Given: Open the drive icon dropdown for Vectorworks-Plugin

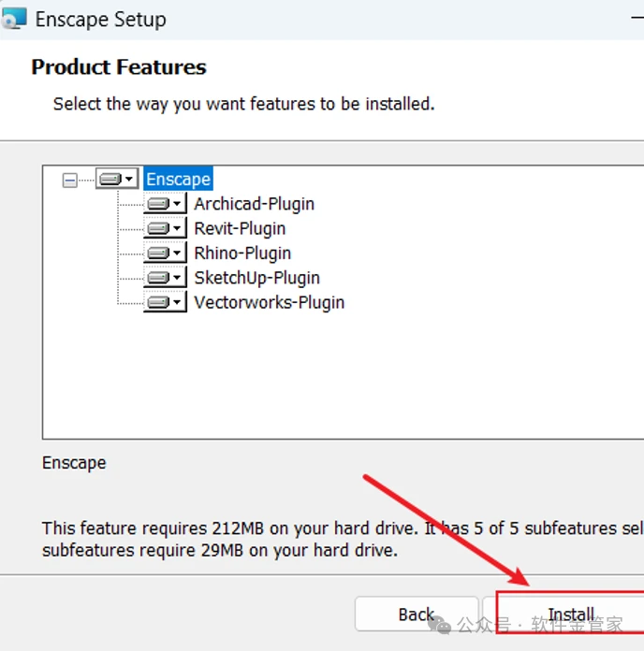Looking at the screenshot, I should (165, 302).
